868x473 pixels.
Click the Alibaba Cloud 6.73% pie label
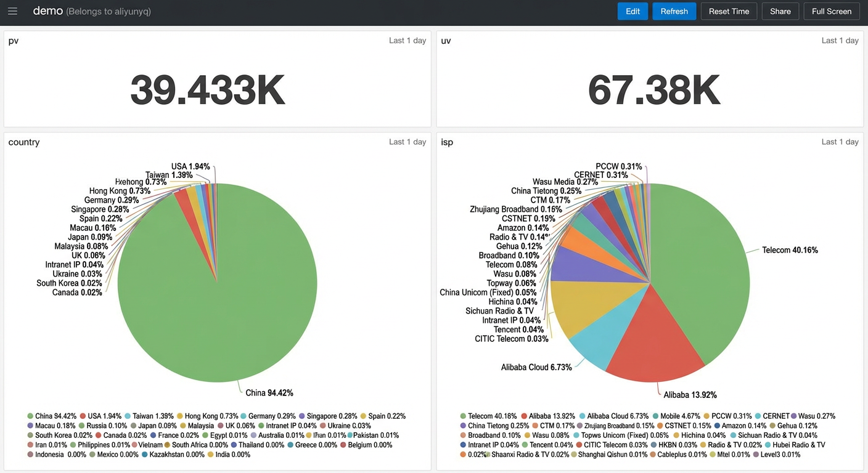(536, 367)
